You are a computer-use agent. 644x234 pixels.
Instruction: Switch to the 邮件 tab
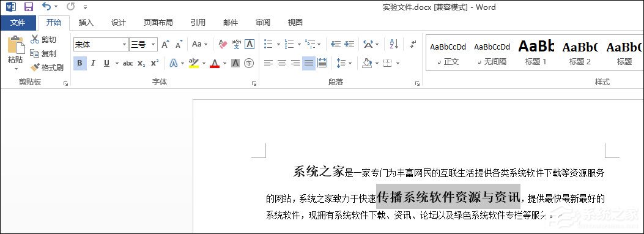click(x=231, y=23)
